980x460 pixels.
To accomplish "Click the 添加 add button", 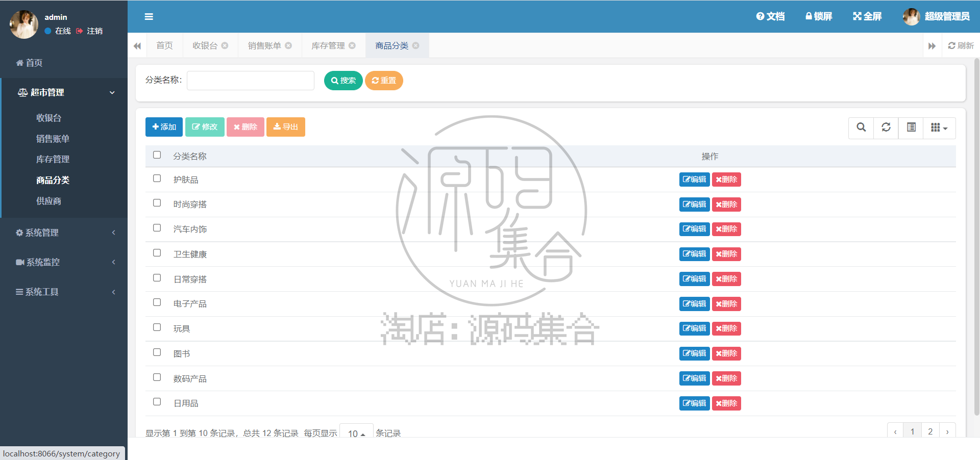I will [x=164, y=127].
